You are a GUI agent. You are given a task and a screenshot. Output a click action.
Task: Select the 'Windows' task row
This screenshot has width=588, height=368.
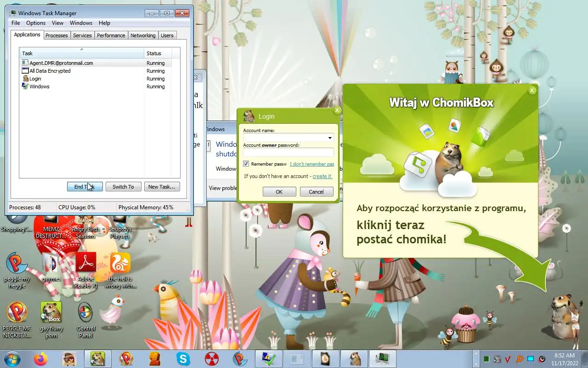coord(96,86)
